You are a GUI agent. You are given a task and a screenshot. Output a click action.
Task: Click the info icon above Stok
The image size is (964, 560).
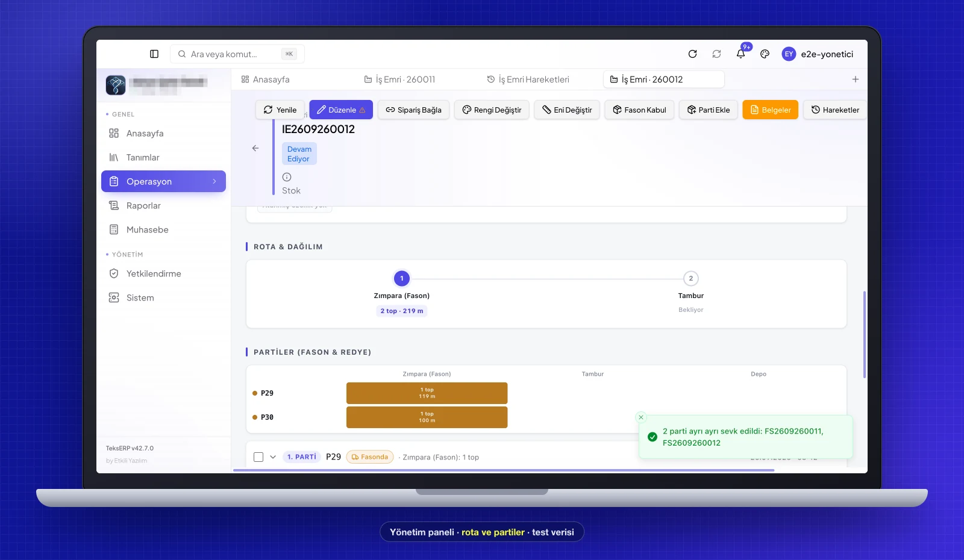[287, 177]
